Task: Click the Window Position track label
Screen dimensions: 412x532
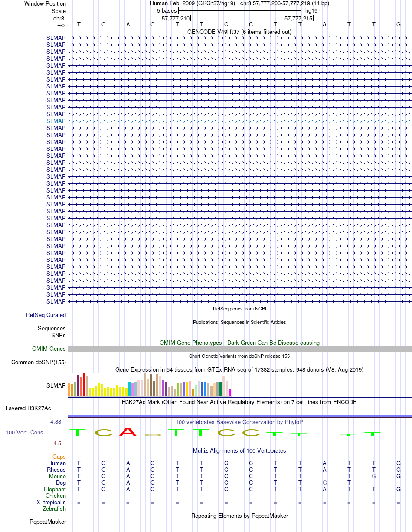Action: [45, 3]
